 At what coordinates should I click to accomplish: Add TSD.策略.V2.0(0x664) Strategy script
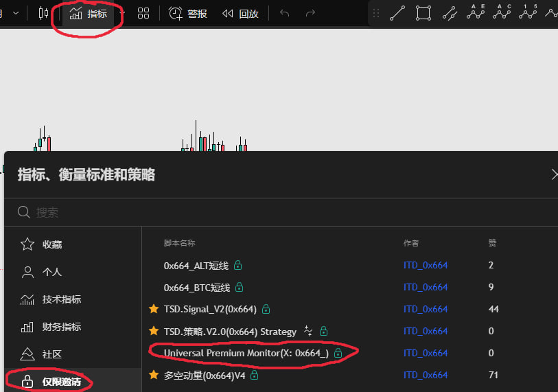230,332
